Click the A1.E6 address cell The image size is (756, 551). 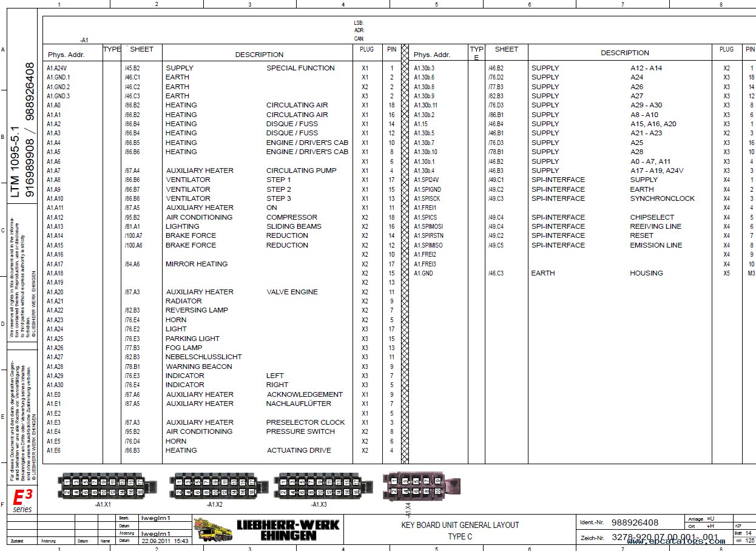(x=53, y=451)
